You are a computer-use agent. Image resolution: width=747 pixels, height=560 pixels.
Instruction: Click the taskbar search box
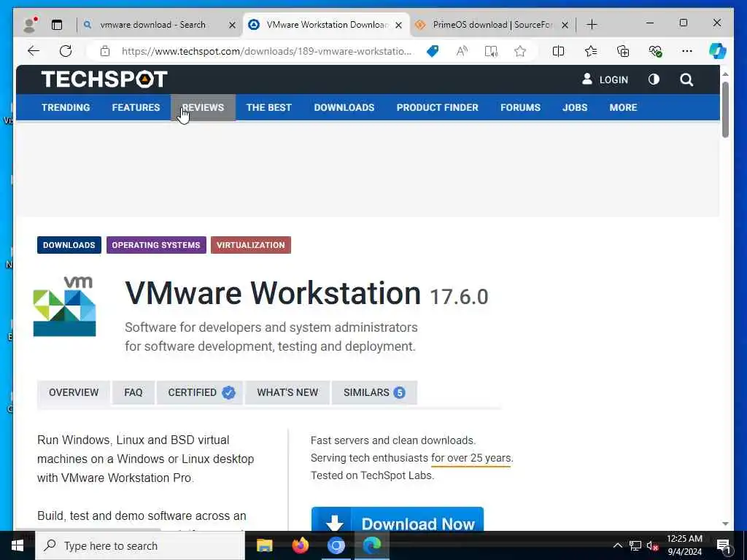point(140,545)
